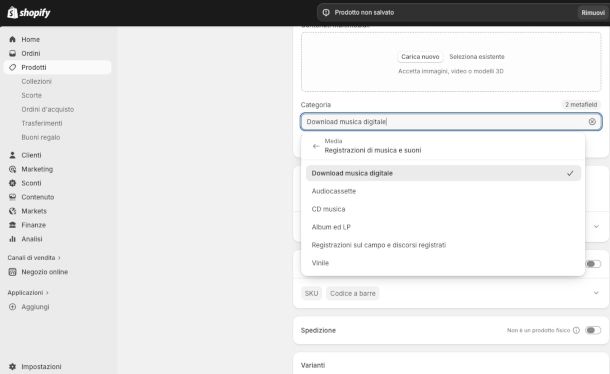Click the SKU chip
610x374 pixels.
(311, 293)
